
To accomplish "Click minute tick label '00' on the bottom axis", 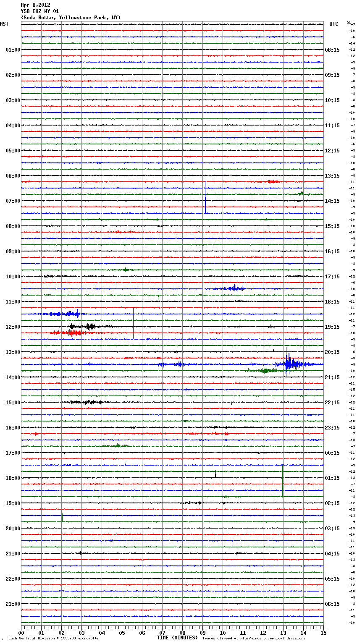I will [21, 633].
